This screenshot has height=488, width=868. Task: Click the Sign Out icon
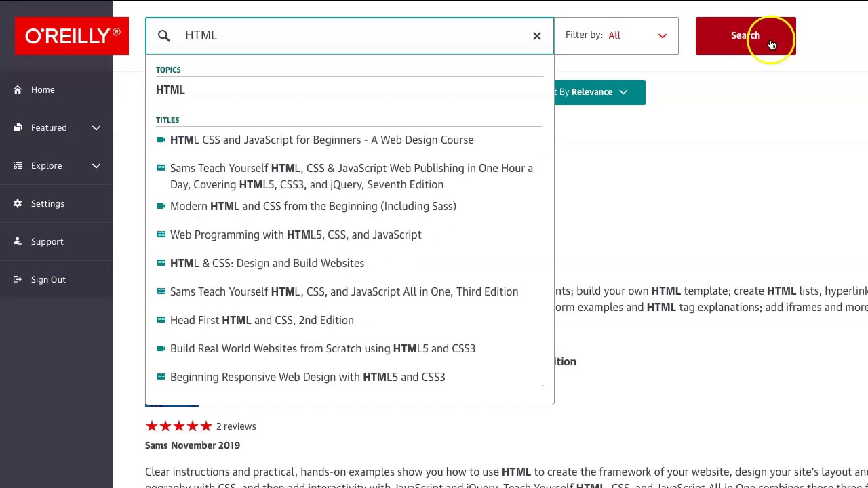pos(18,279)
